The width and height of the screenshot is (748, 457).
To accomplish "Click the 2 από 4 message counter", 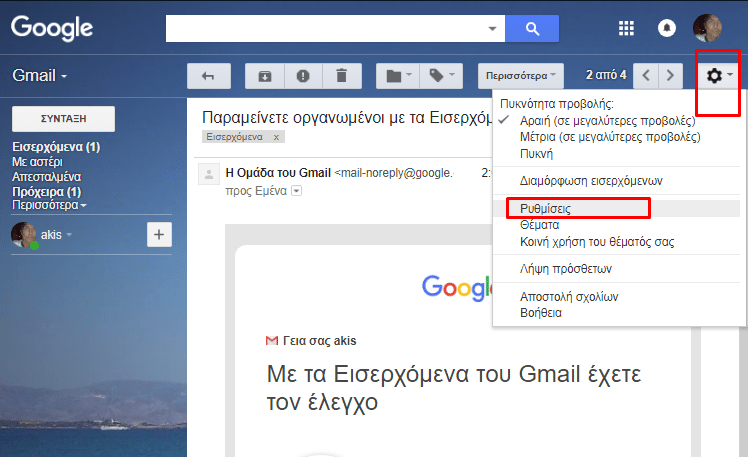I will [x=606, y=75].
